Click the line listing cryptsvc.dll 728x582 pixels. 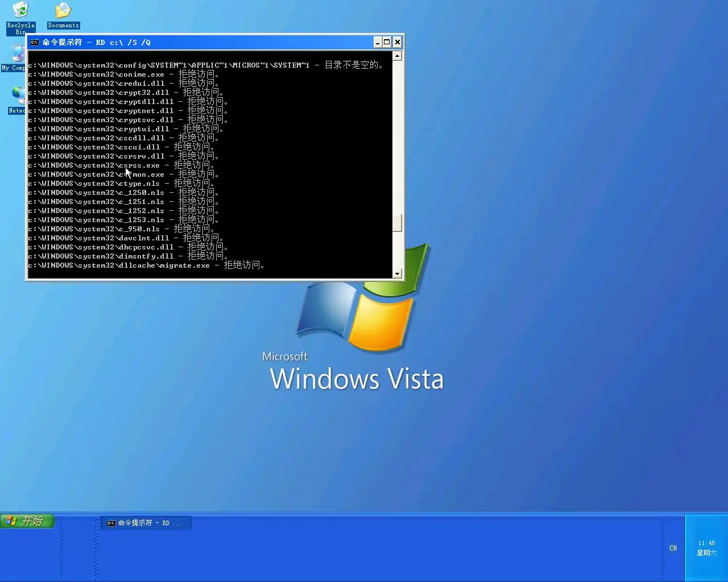click(128, 120)
